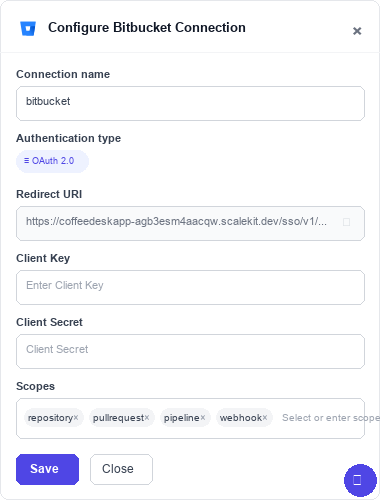Image resolution: width=380 pixels, height=500 pixels.
Task: Click the Bitbucket logo icon
Action: coord(28,28)
